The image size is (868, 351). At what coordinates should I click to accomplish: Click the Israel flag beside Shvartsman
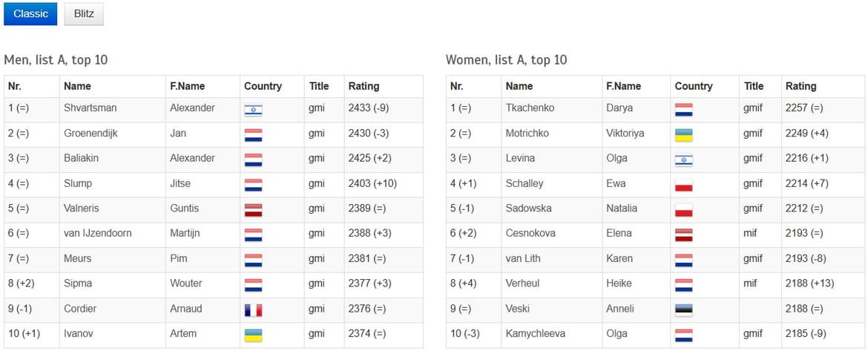pos(253,111)
